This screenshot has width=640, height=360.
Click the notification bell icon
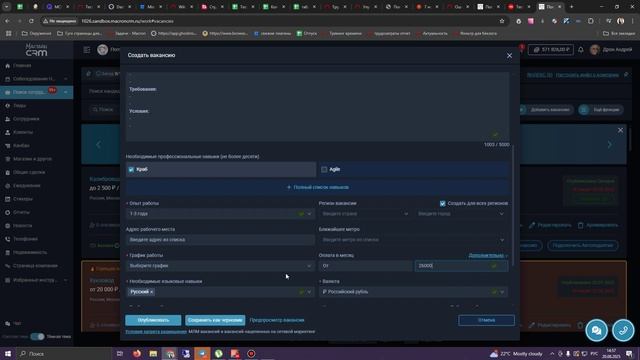[580, 50]
